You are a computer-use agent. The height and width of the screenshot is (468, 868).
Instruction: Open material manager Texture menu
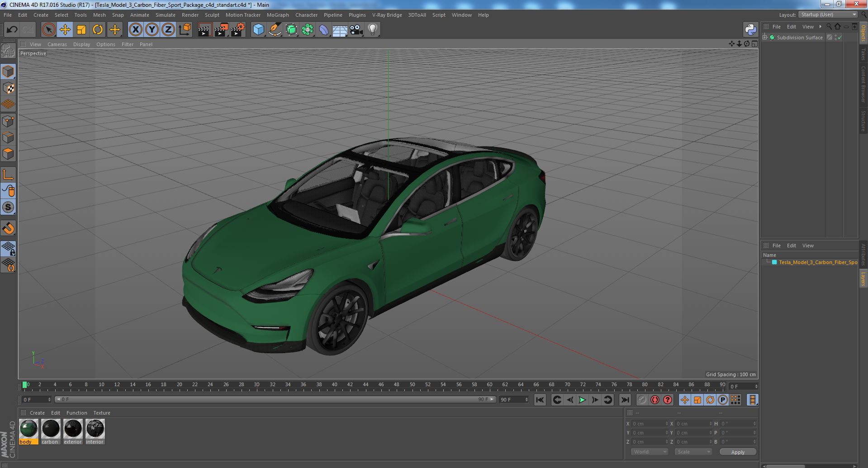(x=102, y=413)
